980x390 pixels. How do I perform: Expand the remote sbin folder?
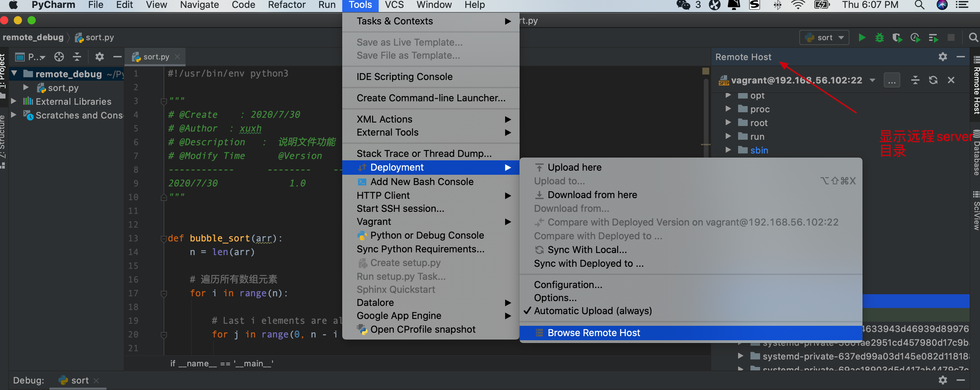(728, 150)
